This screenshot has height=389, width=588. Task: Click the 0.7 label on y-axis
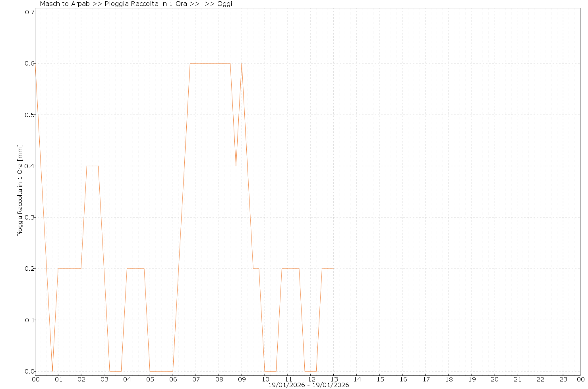pos(30,12)
